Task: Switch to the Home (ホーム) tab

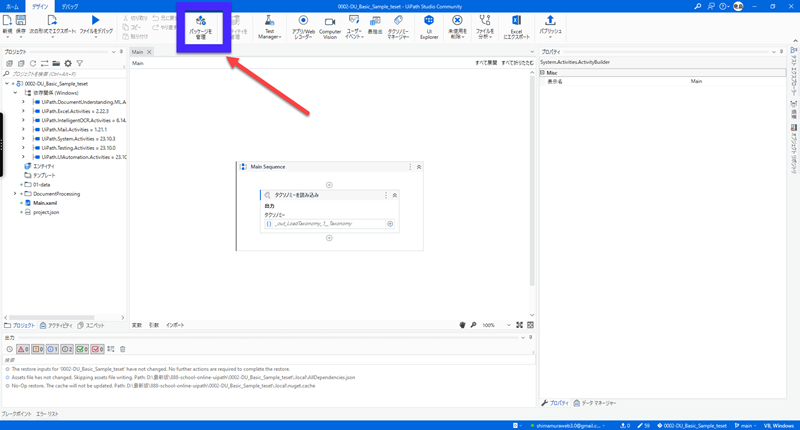Action: point(12,7)
